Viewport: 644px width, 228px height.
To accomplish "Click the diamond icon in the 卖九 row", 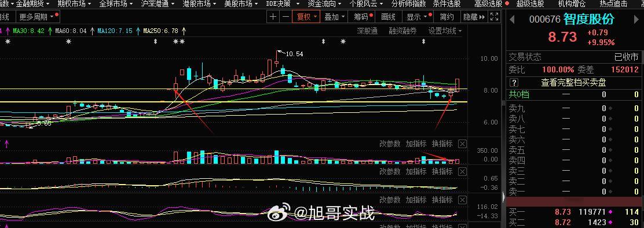I will pyautogui.click(x=611, y=109).
